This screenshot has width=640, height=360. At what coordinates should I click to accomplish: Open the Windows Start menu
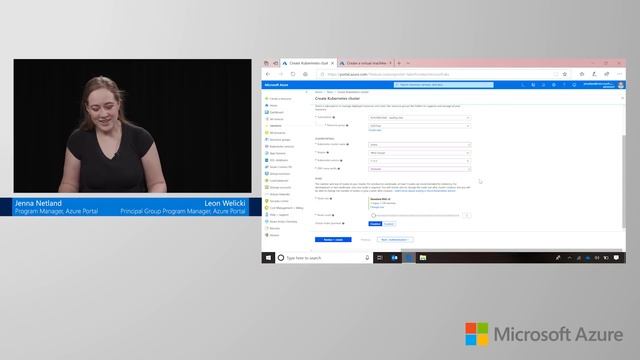point(268,258)
